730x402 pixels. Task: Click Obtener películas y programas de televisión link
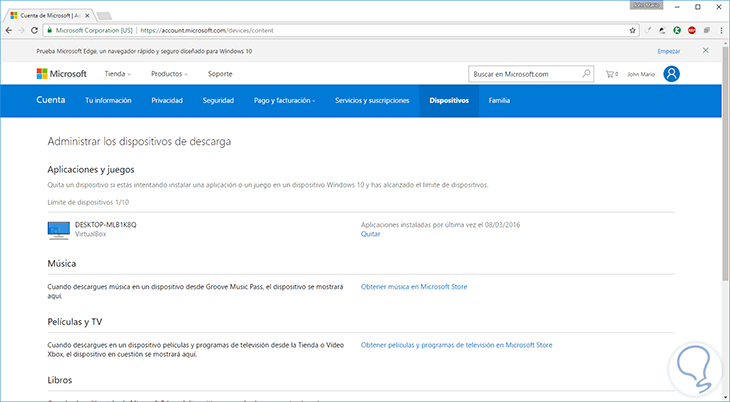(x=456, y=345)
